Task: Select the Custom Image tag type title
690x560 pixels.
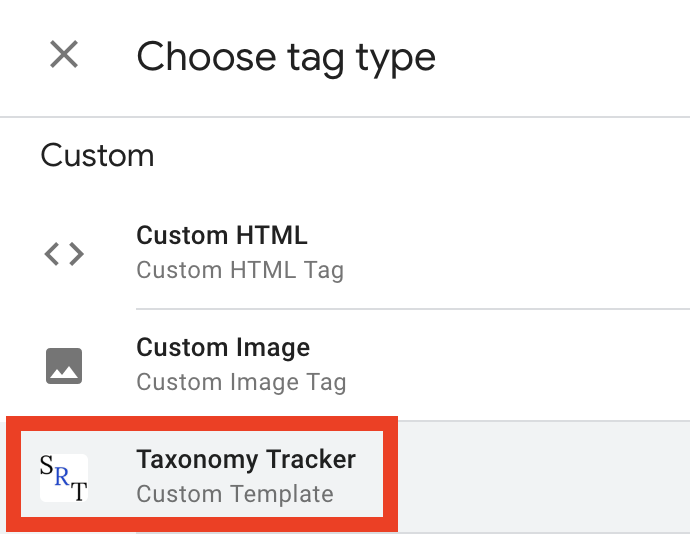Action: pos(223,348)
